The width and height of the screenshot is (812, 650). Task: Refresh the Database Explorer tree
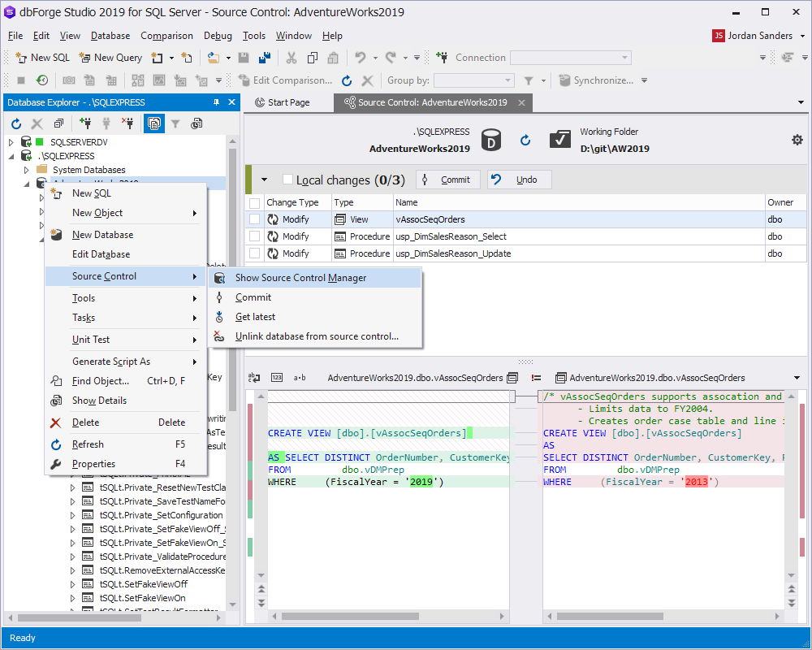tap(16, 123)
